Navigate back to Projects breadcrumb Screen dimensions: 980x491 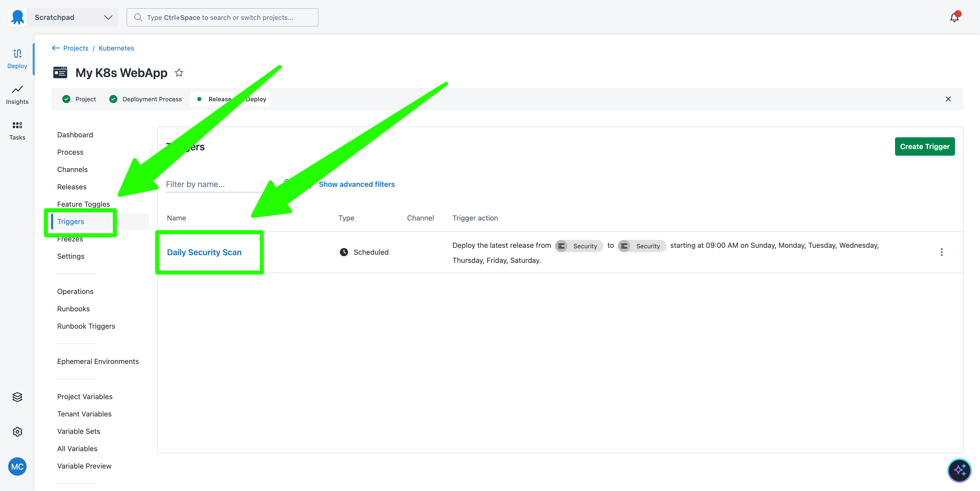coord(75,48)
